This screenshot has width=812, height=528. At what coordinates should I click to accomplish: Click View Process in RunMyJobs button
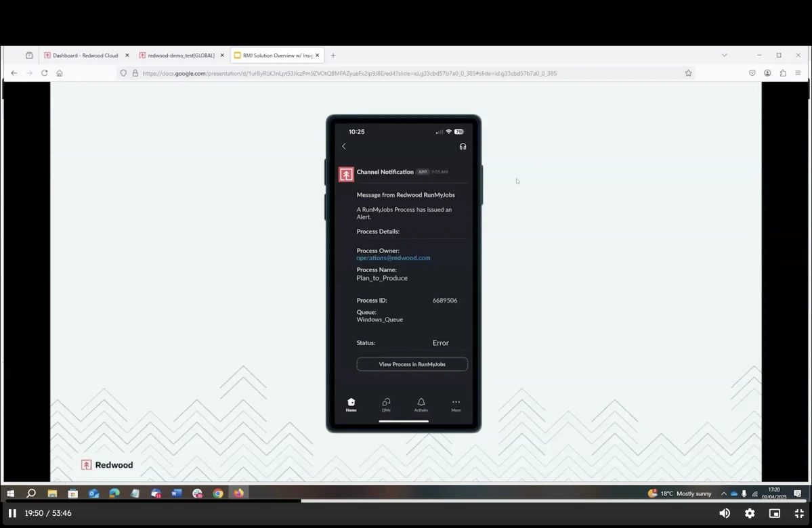tap(412, 364)
